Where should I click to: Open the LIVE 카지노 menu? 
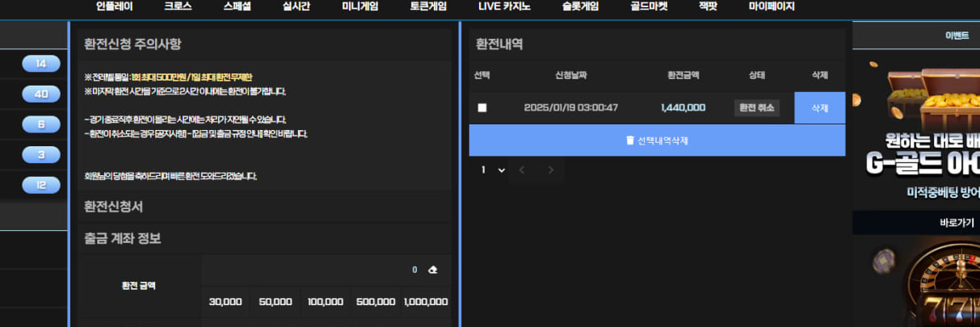coord(505,6)
